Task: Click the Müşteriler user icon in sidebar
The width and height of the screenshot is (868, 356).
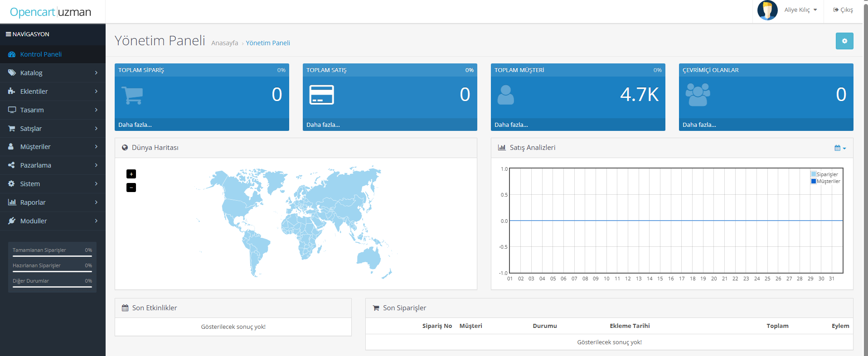Action: 11,147
